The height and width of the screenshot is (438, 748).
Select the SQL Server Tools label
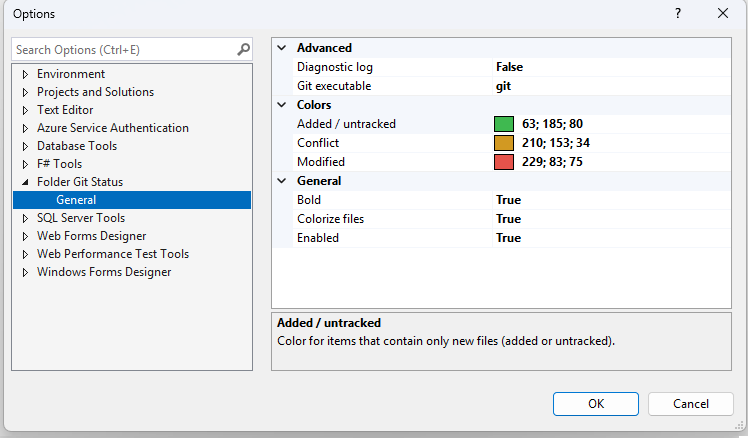[81, 218]
